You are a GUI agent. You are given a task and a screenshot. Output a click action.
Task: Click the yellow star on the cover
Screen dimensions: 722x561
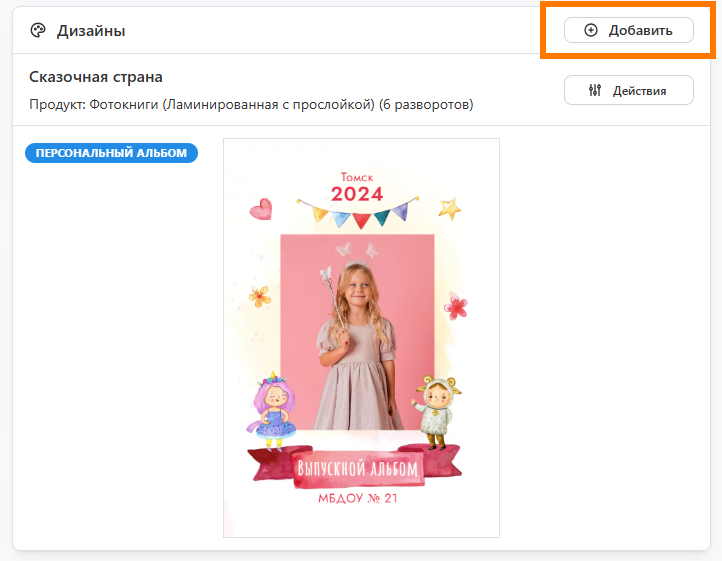[451, 208]
